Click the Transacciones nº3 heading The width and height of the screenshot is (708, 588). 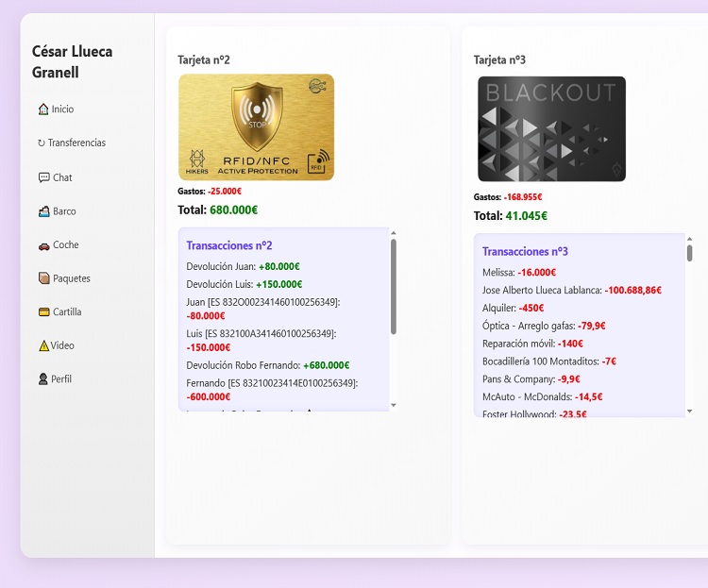(525, 252)
